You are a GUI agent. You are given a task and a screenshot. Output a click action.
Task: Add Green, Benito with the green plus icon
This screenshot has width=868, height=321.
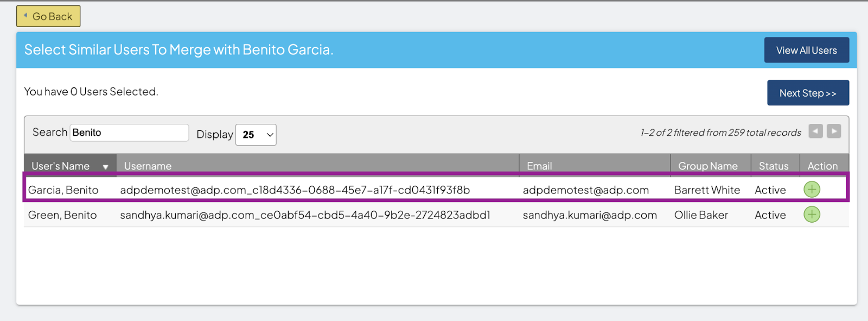click(812, 215)
